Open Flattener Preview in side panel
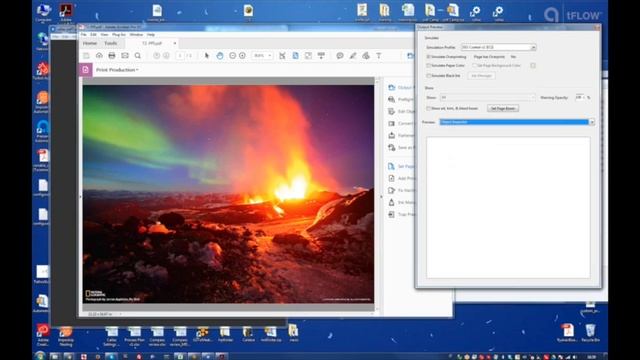This screenshot has height=360, width=640. tap(401, 135)
